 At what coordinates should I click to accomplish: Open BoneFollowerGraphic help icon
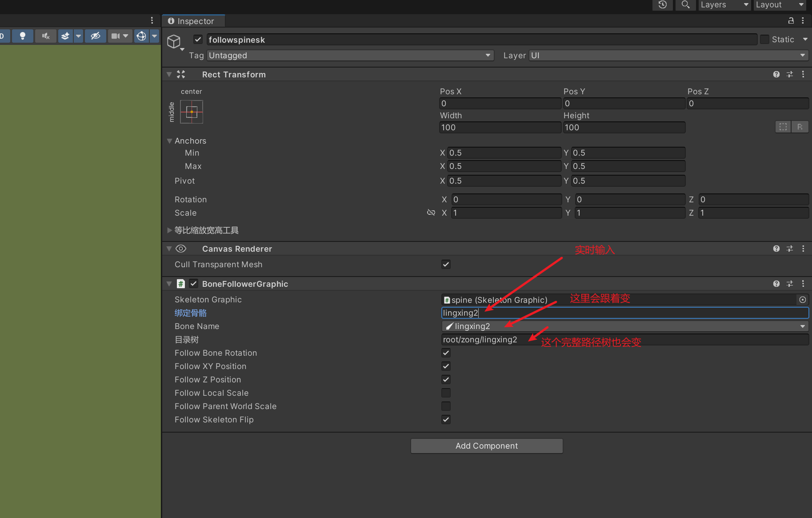(x=776, y=284)
